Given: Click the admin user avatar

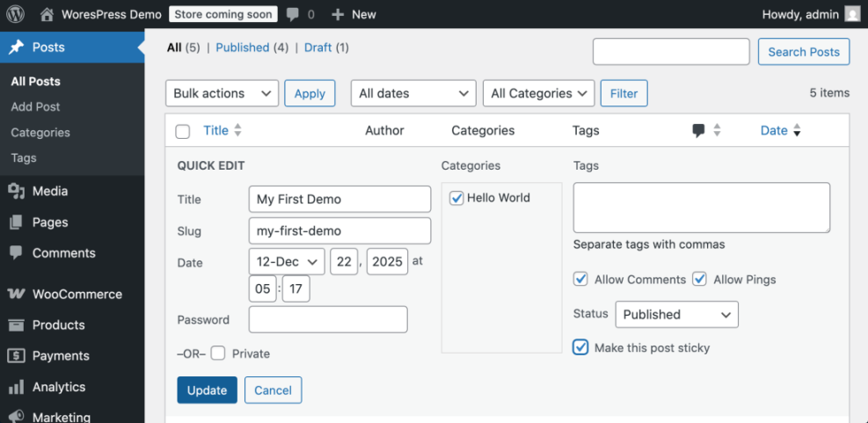Looking at the screenshot, I should pyautogui.click(x=852, y=14).
